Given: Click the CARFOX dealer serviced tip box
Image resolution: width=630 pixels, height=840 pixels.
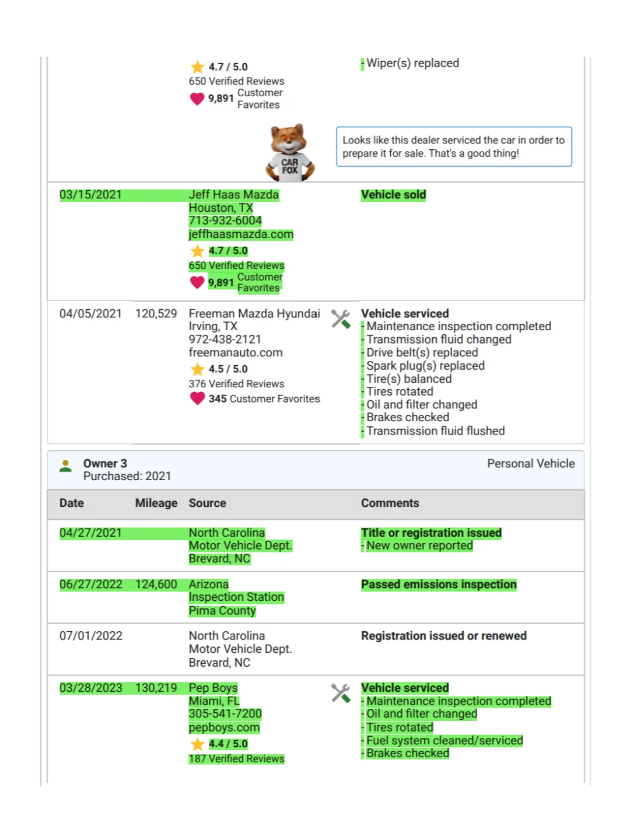Looking at the screenshot, I should [454, 147].
